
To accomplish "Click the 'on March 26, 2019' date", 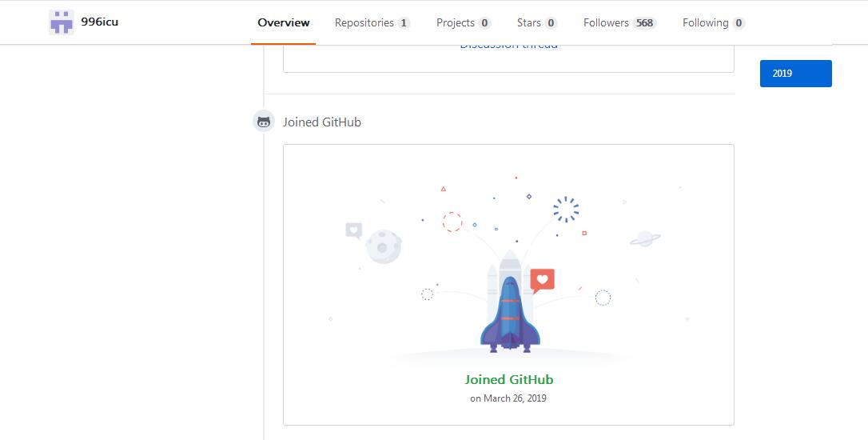I will tap(508, 398).
